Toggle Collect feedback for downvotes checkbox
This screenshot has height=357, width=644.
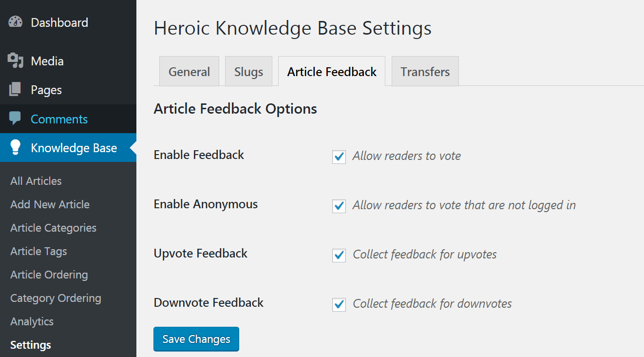[x=339, y=304]
